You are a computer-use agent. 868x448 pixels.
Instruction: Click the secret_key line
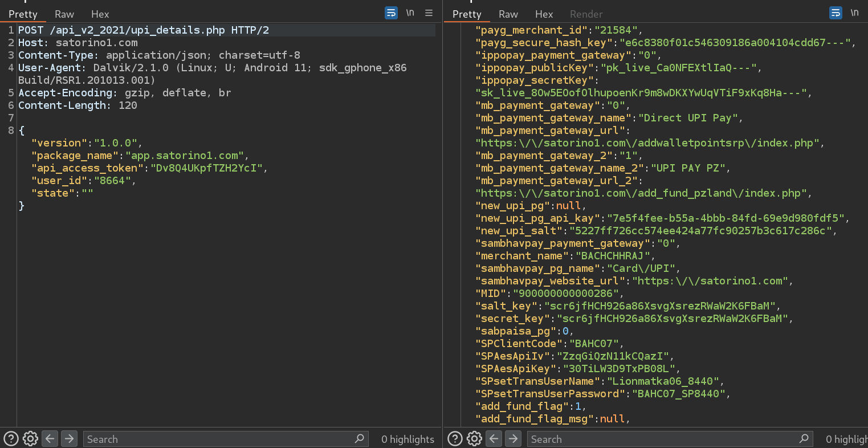(x=634, y=319)
